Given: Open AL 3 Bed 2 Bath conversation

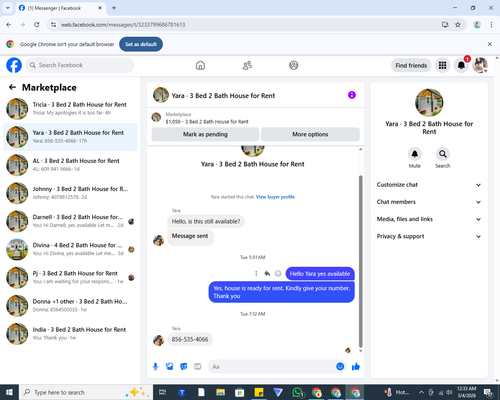Looking at the screenshot, I should coord(70,165).
